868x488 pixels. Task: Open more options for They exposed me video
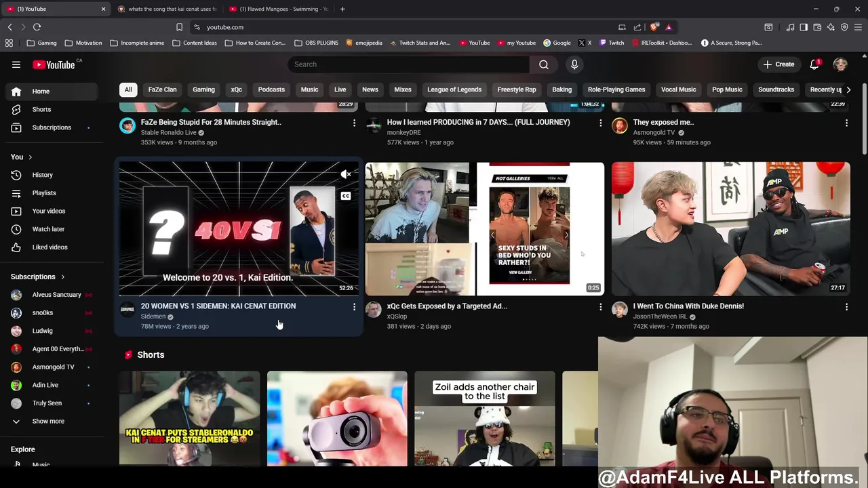[x=846, y=123]
